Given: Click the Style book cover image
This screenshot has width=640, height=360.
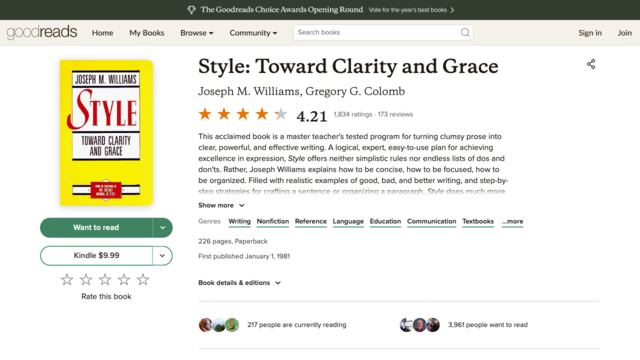Looking at the screenshot, I should coord(106,133).
